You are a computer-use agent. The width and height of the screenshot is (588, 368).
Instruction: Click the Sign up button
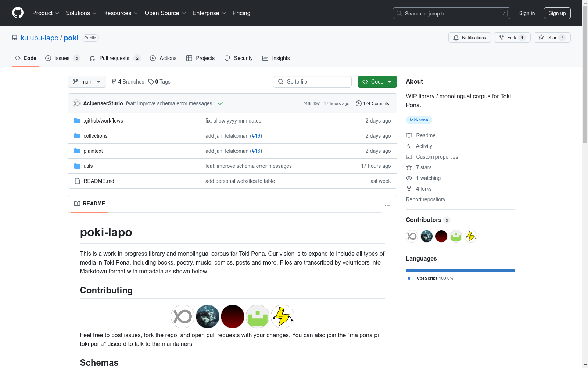pyautogui.click(x=557, y=13)
